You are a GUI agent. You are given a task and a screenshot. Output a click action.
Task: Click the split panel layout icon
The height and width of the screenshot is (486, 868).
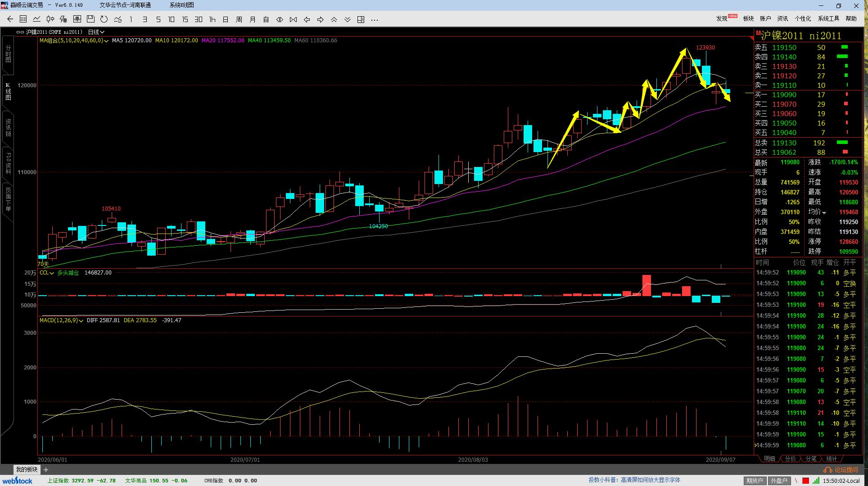(x=361, y=19)
